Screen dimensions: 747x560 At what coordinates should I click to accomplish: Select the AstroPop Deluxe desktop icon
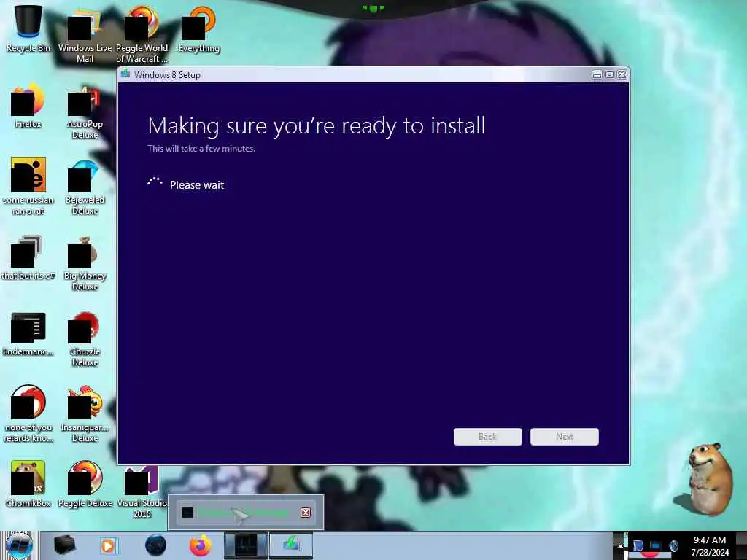(85, 111)
